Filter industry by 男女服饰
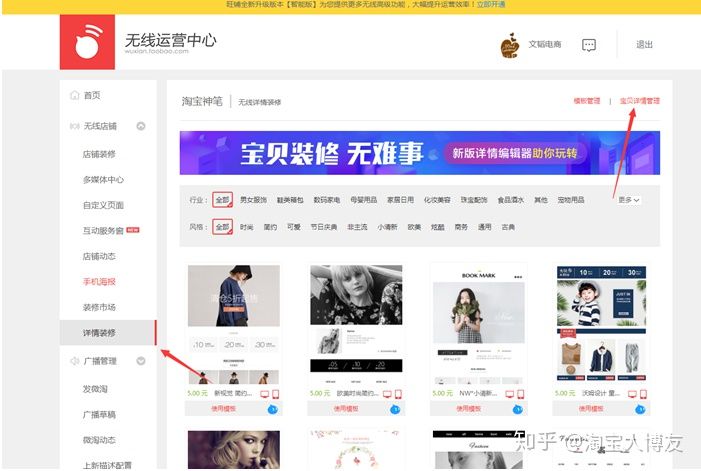This screenshot has width=701, height=471. (x=253, y=200)
